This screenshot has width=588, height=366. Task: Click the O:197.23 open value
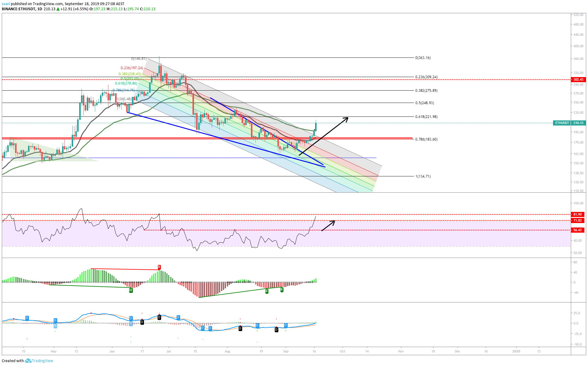[x=98, y=9]
